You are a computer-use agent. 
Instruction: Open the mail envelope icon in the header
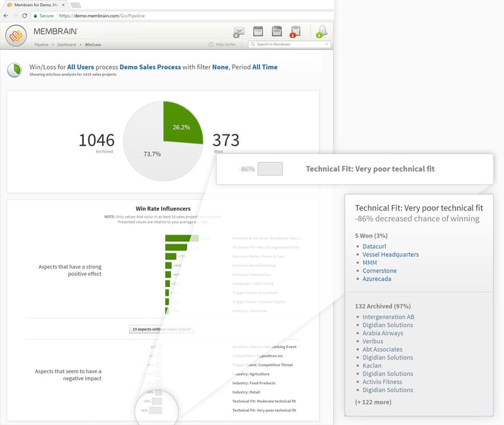(x=239, y=32)
